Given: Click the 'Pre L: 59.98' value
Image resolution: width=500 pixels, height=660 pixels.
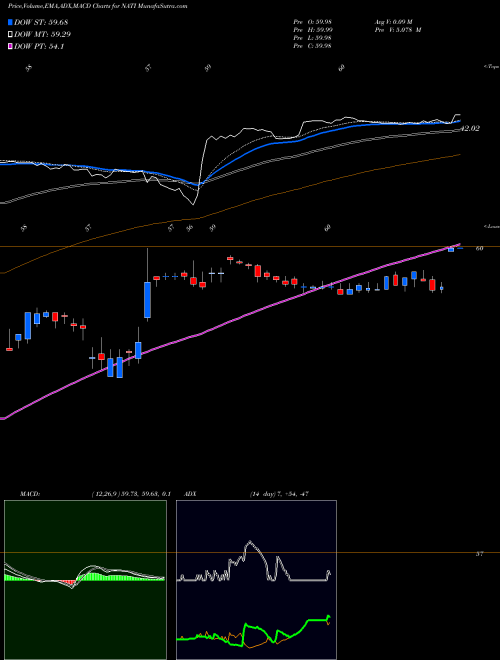Looking at the screenshot, I should [313, 38].
